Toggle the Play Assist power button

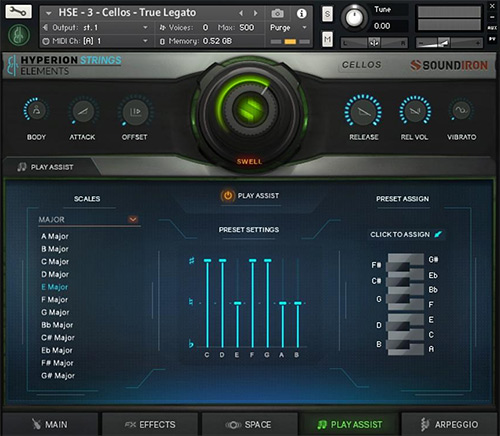[x=228, y=196]
